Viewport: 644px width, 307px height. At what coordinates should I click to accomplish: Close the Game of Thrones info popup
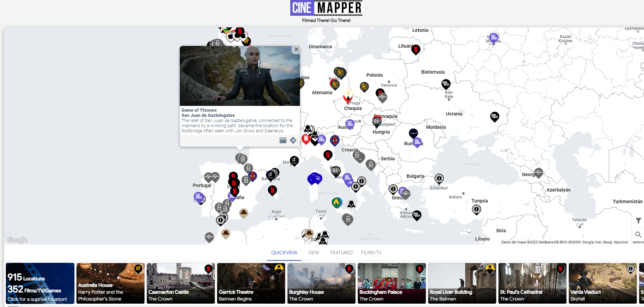tap(296, 49)
